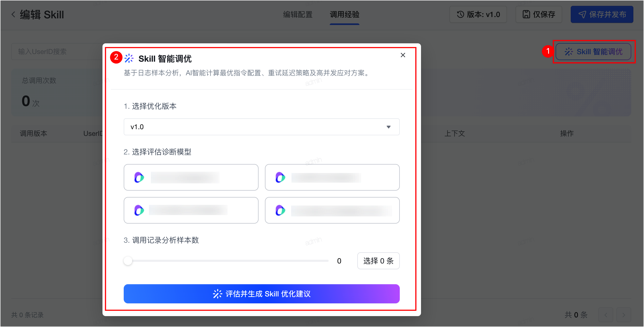Click the 选择 0 条 button
This screenshot has height=327, width=644.
[378, 261]
